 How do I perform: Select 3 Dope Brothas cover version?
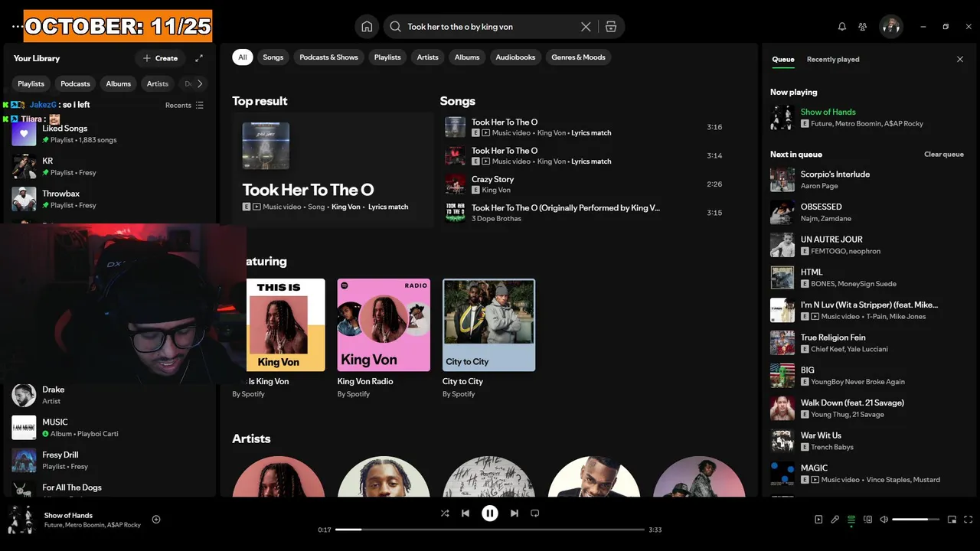click(586, 213)
